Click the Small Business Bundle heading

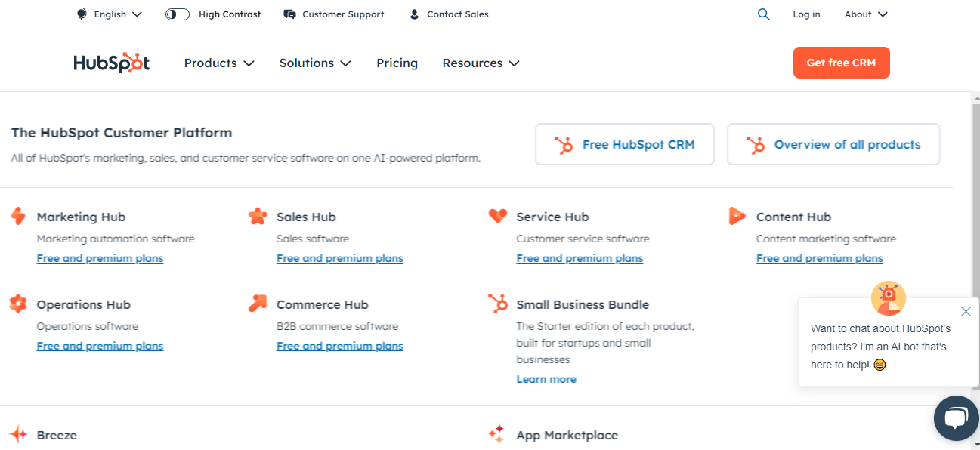pyautogui.click(x=583, y=304)
